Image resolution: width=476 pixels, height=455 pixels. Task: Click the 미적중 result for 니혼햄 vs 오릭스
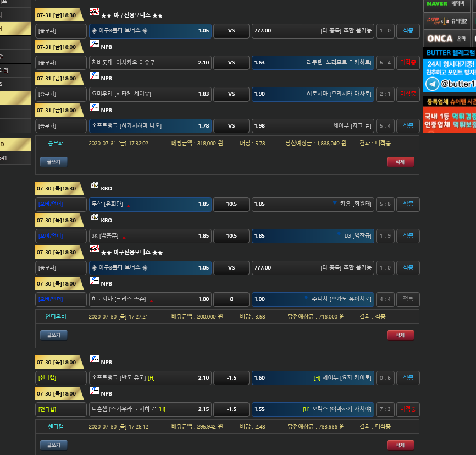point(408,409)
